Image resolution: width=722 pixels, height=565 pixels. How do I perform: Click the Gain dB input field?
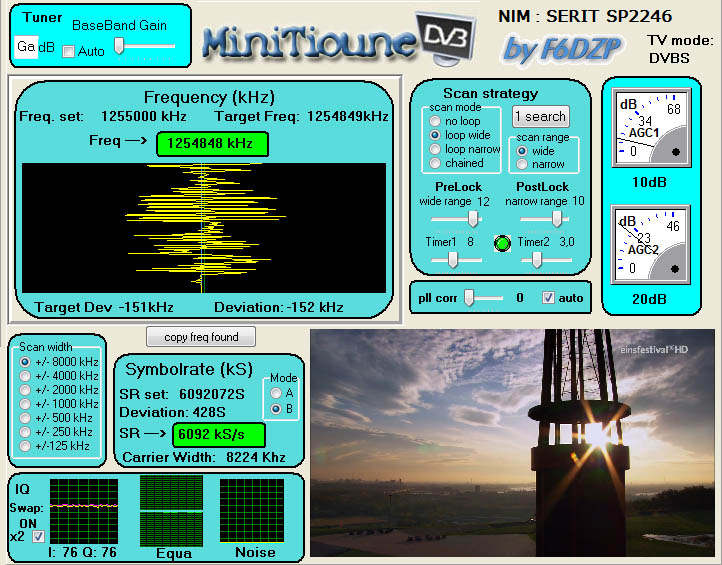tap(27, 46)
